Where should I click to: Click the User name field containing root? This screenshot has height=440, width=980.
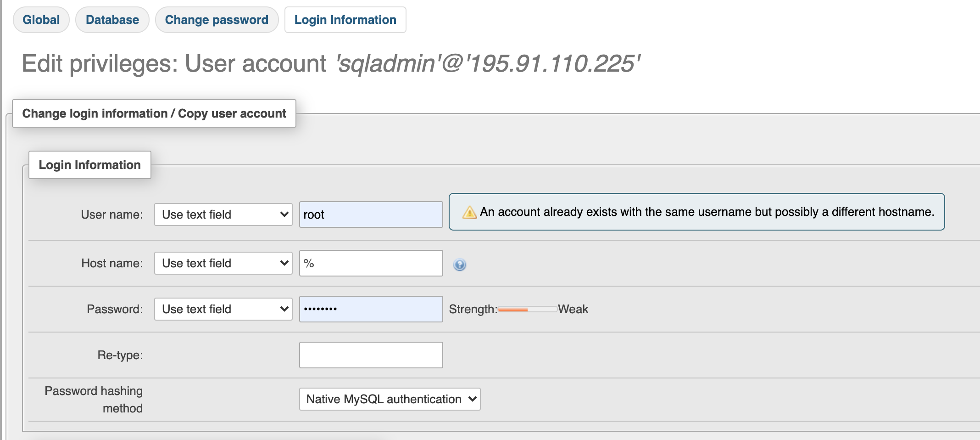coord(371,214)
